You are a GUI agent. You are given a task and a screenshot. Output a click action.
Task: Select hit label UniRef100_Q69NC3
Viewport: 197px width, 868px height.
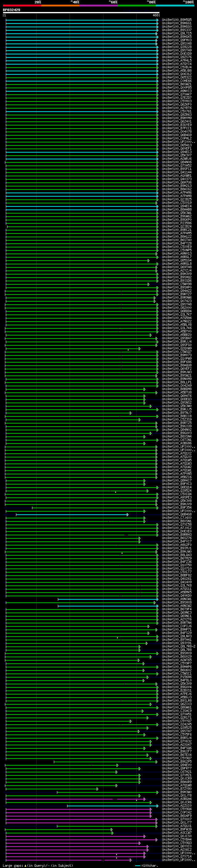click(x=177, y=612)
